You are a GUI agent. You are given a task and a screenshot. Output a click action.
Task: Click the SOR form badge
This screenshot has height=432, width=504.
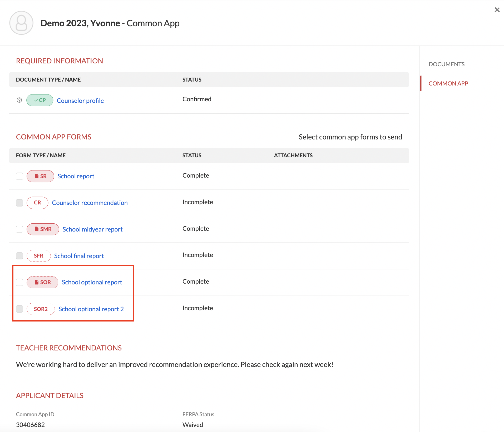pos(42,282)
